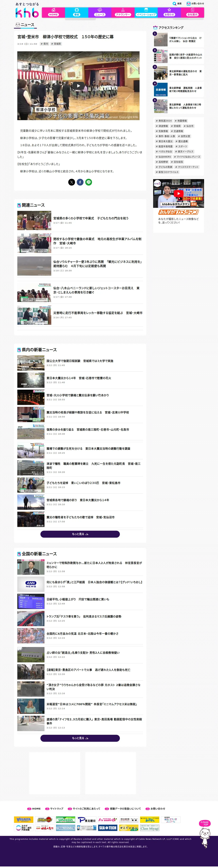The width and height of the screenshot is (218, 868).
Task: Share the article on LINE
Action: click(88, 182)
